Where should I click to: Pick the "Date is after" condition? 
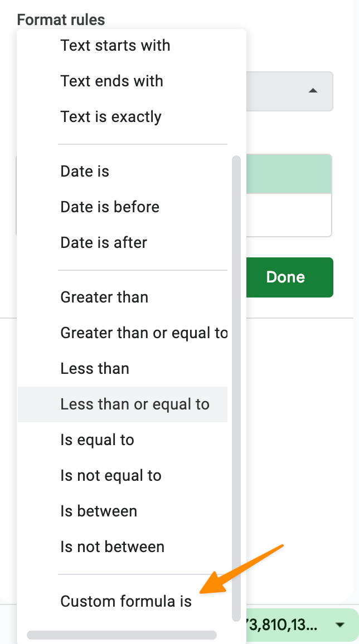[104, 242]
